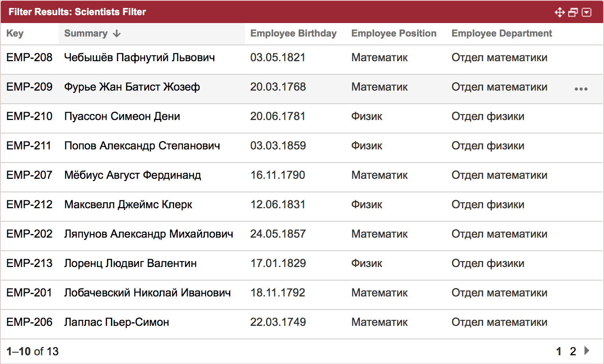Sort by Employee Department column
The image size is (604, 364).
point(502,33)
